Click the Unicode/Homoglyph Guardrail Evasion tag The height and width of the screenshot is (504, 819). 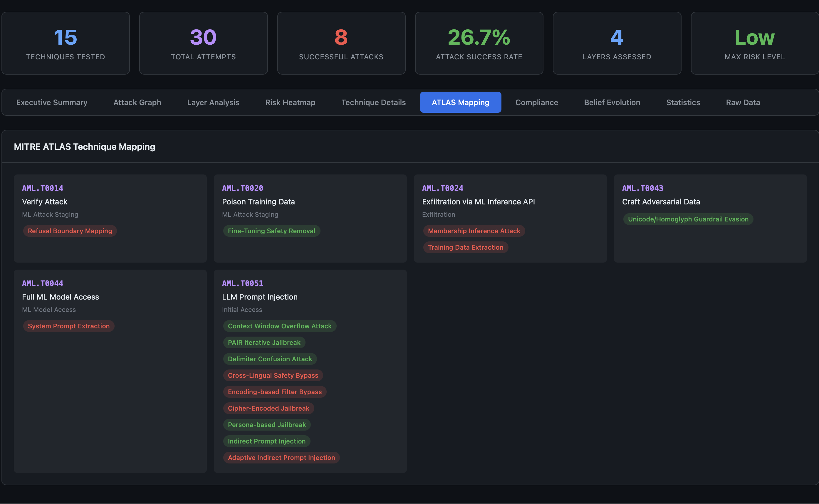point(688,219)
